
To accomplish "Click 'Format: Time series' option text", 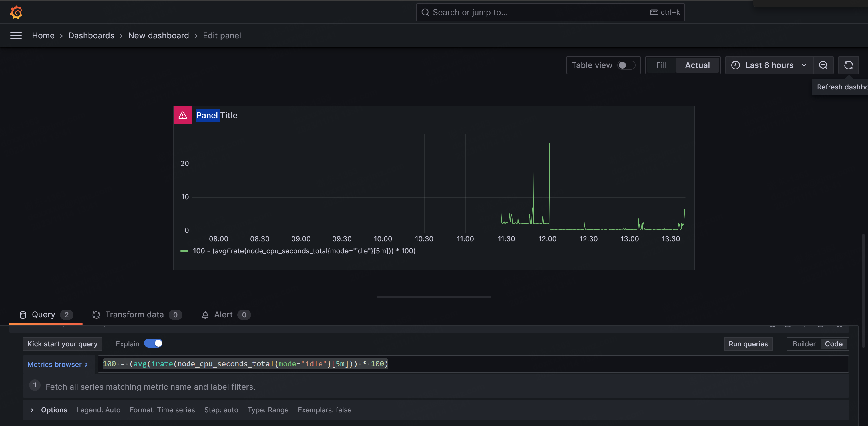I will tap(162, 410).
